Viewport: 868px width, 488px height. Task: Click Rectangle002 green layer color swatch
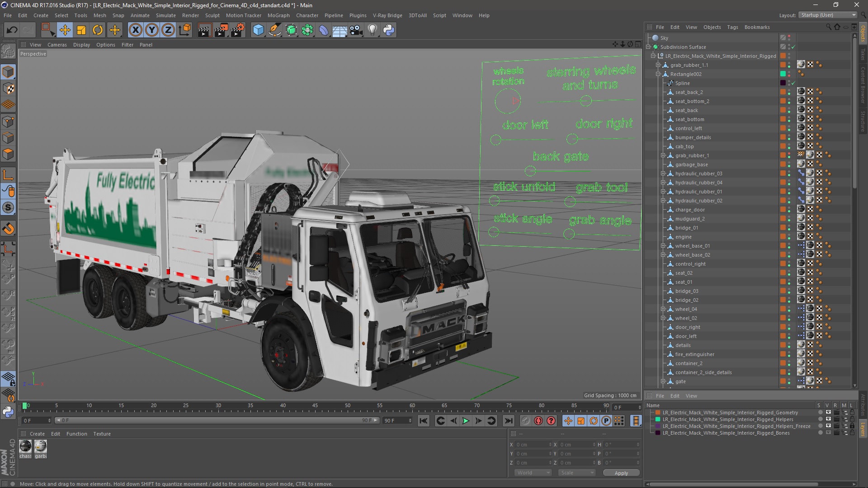(x=783, y=74)
